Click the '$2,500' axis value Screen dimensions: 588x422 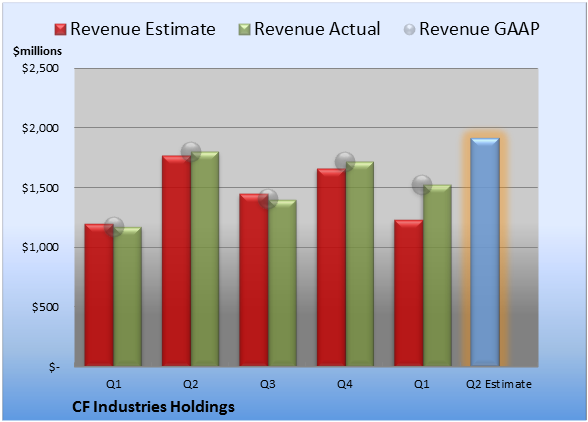[40, 68]
